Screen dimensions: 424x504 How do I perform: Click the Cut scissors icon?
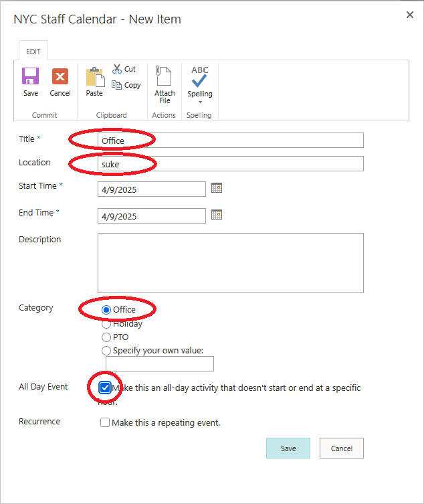117,69
